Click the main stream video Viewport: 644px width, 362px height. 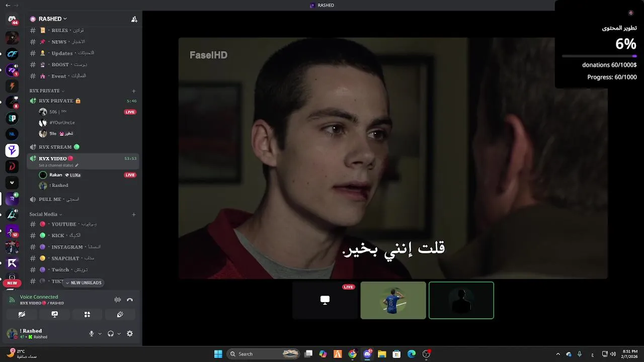pos(393,158)
